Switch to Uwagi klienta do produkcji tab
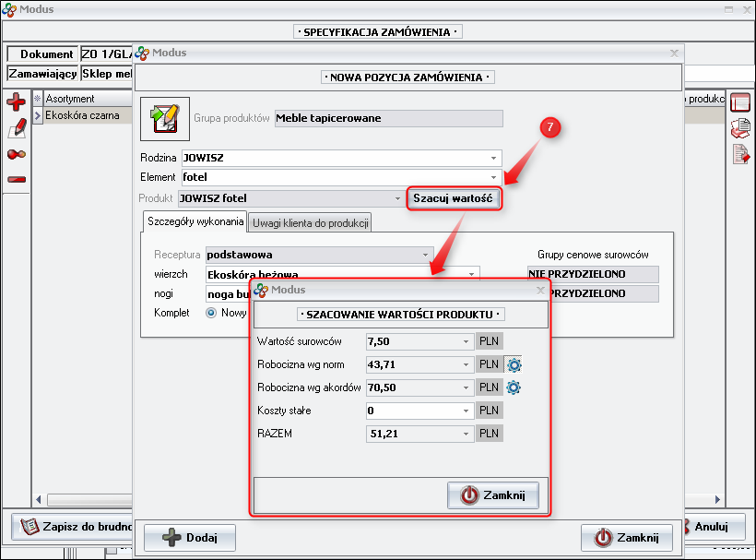The height and width of the screenshot is (560, 756). point(311,222)
